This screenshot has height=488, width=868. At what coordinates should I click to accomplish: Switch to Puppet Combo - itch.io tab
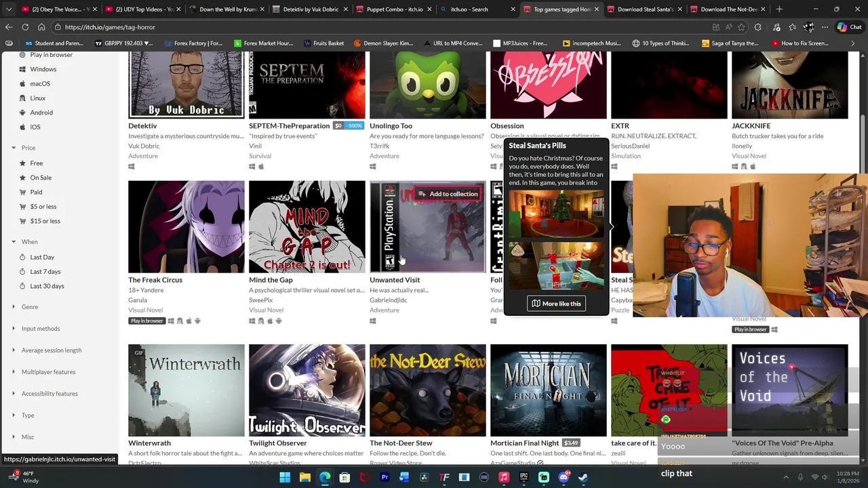(393, 9)
